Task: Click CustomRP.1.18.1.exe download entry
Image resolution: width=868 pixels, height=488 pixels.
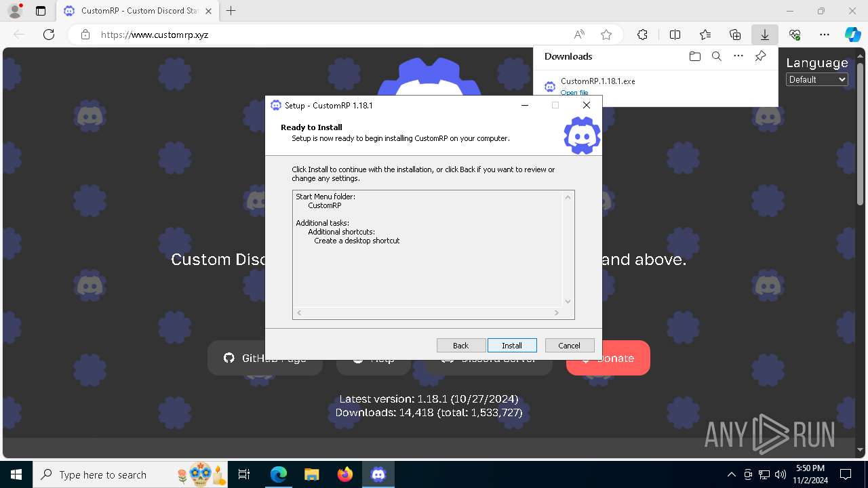Action: tap(597, 81)
